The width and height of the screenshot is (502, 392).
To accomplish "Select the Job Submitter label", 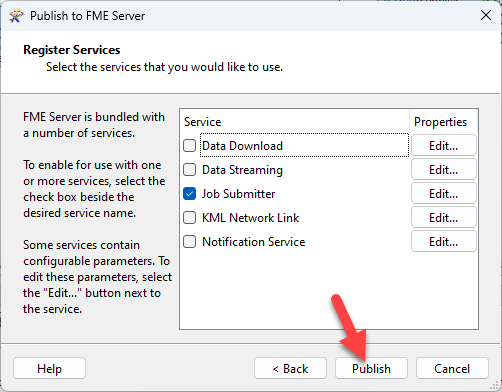I will point(239,194).
